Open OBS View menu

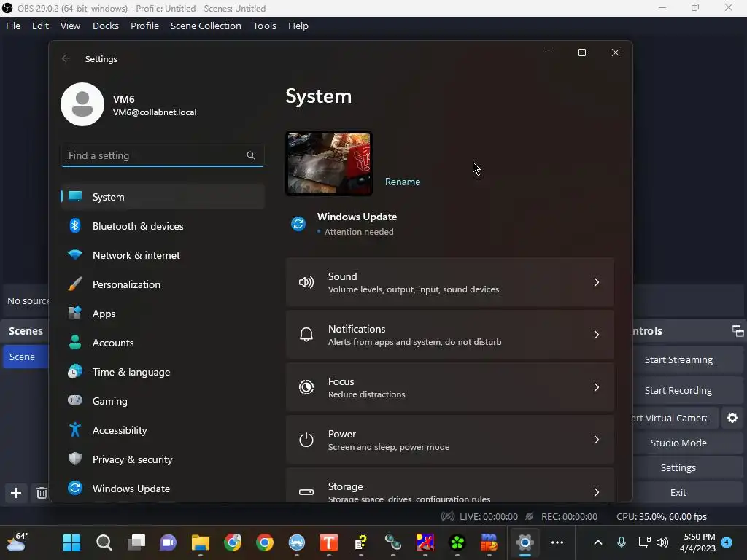[x=70, y=26]
